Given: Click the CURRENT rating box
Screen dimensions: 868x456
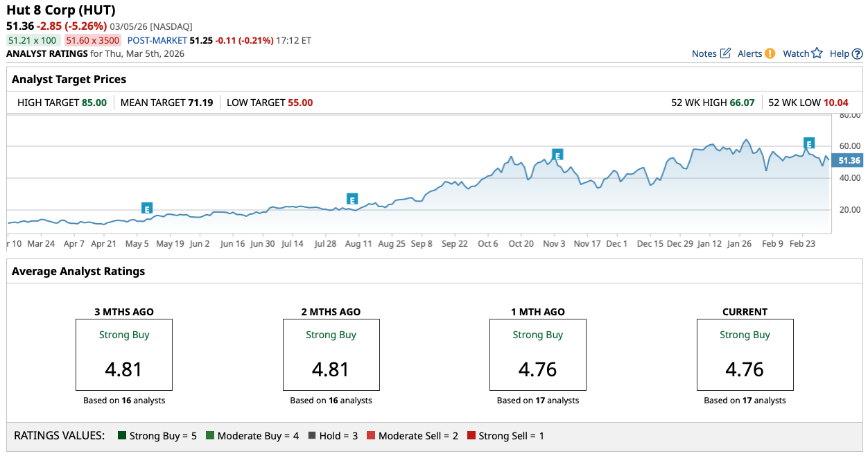Looking at the screenshot, I should [x=745, y=355].
